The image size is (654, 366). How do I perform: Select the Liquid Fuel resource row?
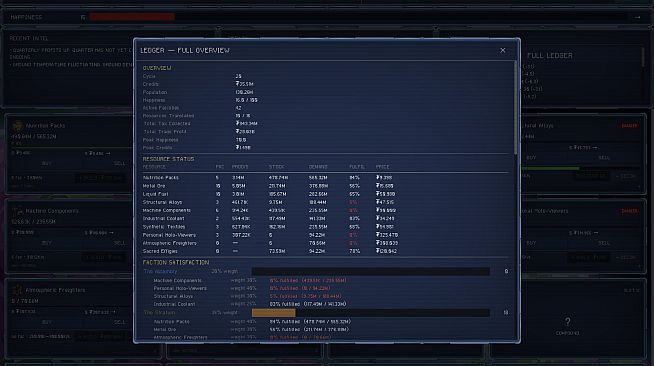click(325, 194)
